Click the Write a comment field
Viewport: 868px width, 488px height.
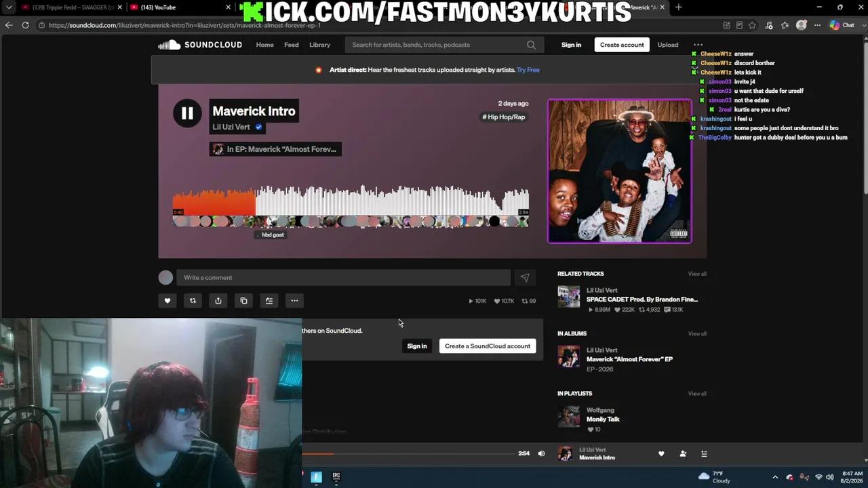coord(343,277)
